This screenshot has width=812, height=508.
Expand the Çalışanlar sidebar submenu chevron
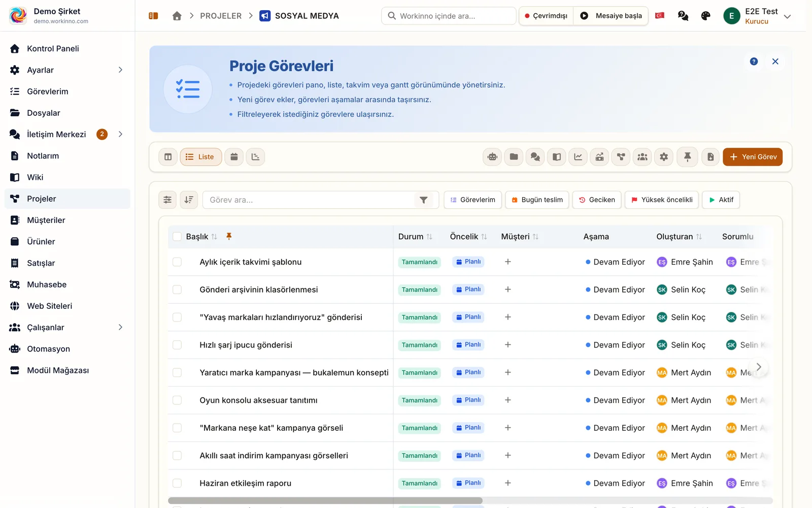coord(120,328)
